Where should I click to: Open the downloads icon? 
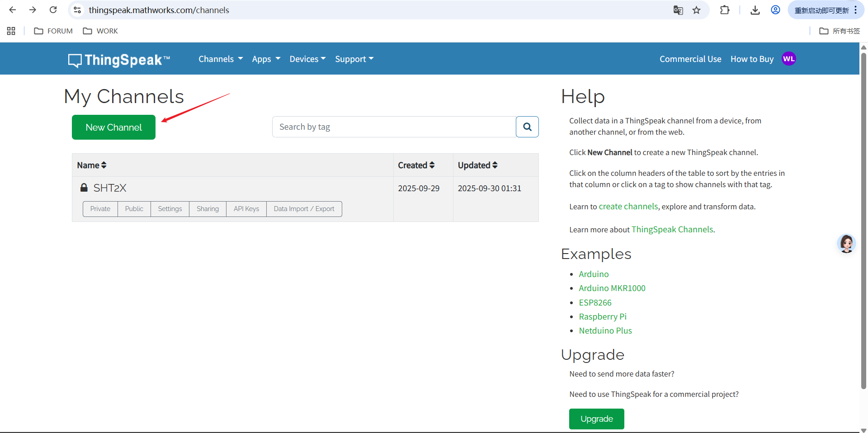tap(755, 10)
